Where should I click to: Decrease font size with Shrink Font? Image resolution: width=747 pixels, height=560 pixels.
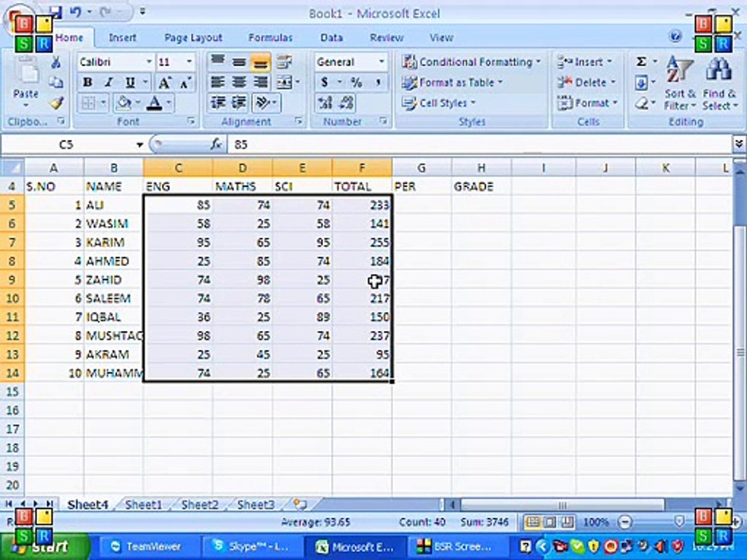point(185,82)
